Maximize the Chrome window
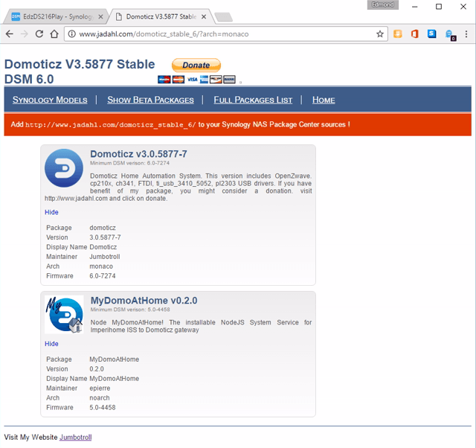476x448 pixels. [439, 7]
